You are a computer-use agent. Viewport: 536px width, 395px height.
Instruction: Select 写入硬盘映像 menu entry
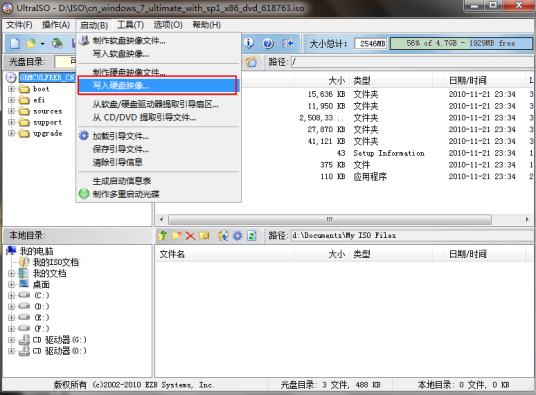pos(157,85)
